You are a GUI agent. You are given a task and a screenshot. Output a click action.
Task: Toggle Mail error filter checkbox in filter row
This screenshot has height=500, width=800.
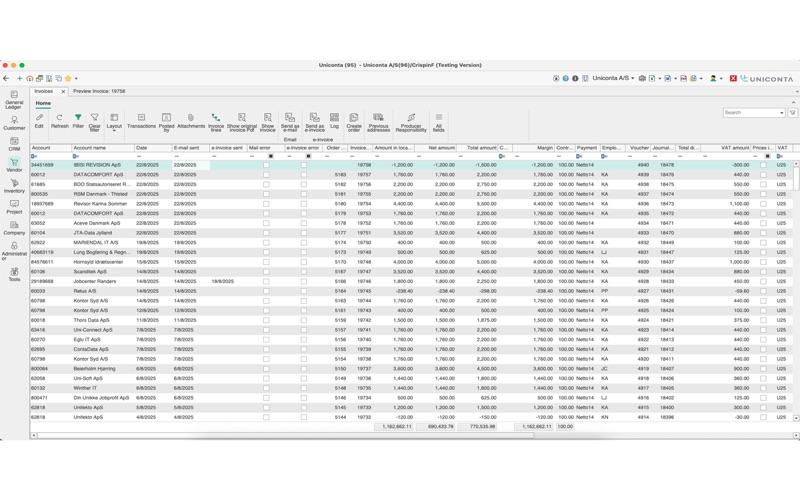click(x=271, y=156)
